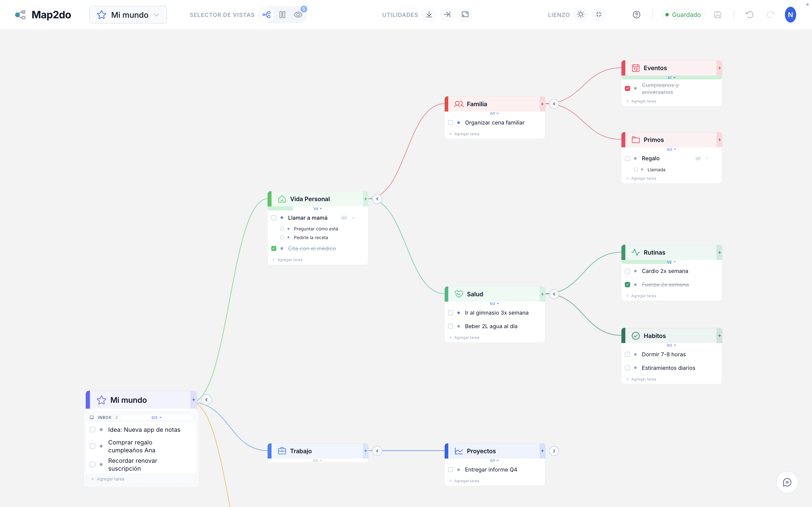This screenshot has height=507, width=812.
Task: Open the Mi mundo map selector dropdown
Action: (128, 15)
